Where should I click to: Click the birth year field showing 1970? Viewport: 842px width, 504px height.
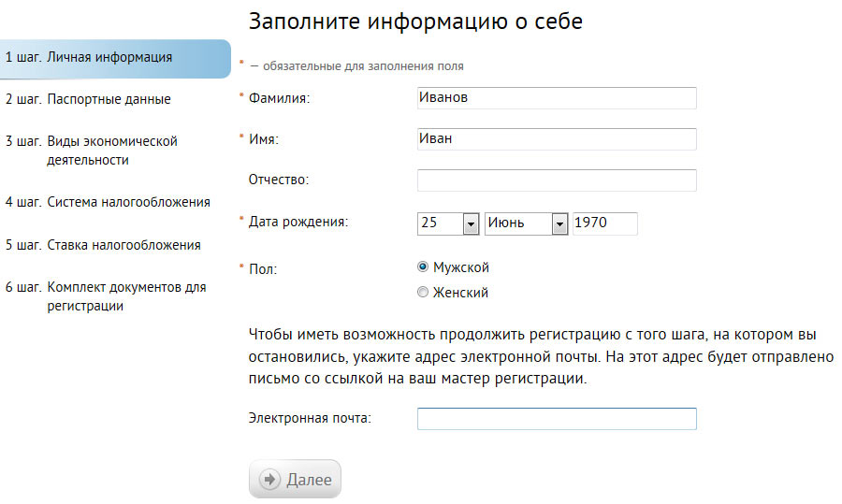[x=604, y=223]
